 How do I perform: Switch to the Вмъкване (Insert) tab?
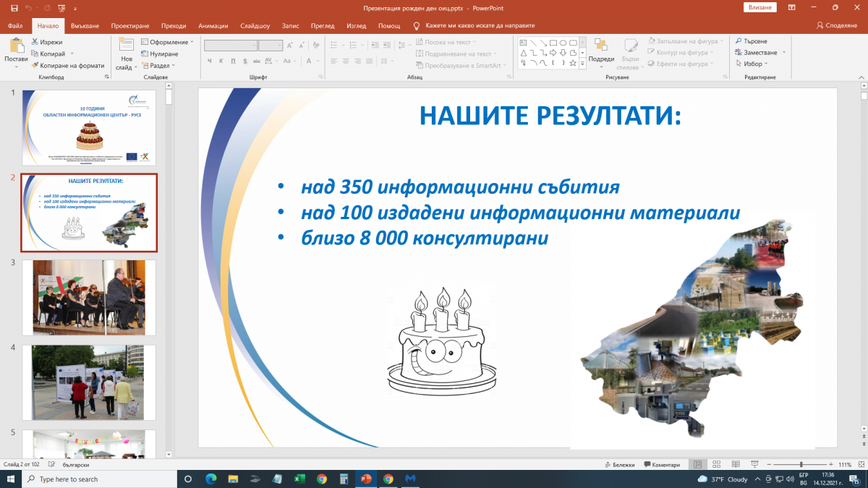(86, 25)
